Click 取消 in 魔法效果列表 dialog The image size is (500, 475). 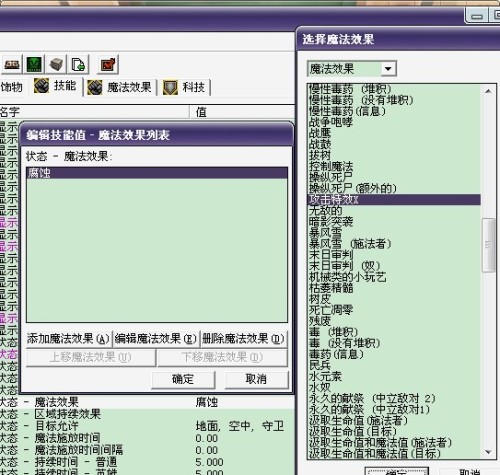coord(256,379)
